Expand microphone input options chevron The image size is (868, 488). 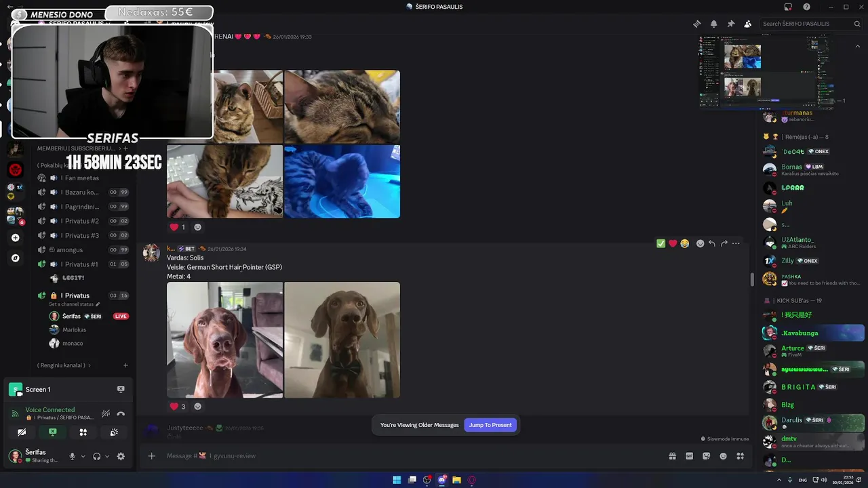coord(83,456)
